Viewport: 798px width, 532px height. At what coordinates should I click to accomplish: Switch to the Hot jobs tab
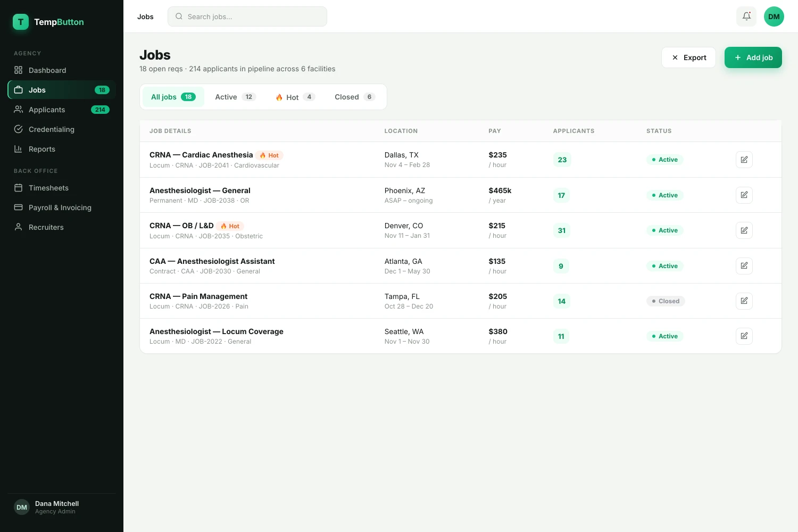coord(295,97)
